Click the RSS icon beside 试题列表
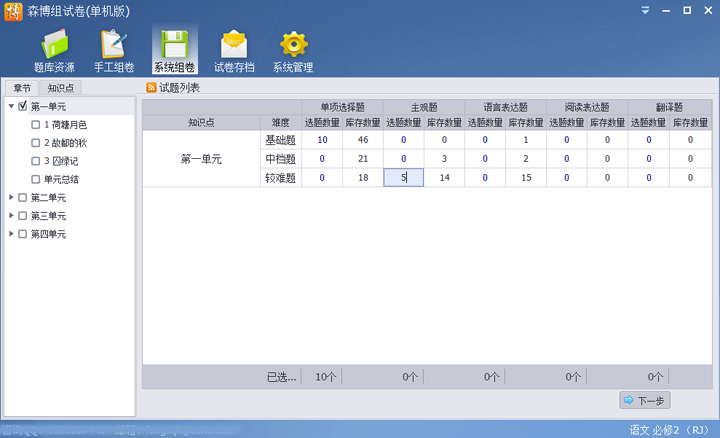The width and height of the screenshot is (720, 438). point(151,88)
